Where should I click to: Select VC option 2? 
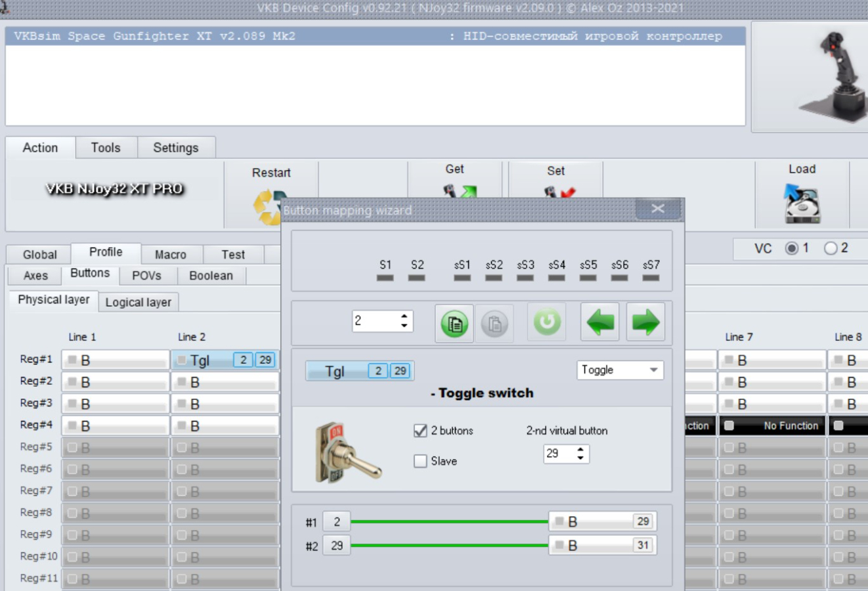831,248
